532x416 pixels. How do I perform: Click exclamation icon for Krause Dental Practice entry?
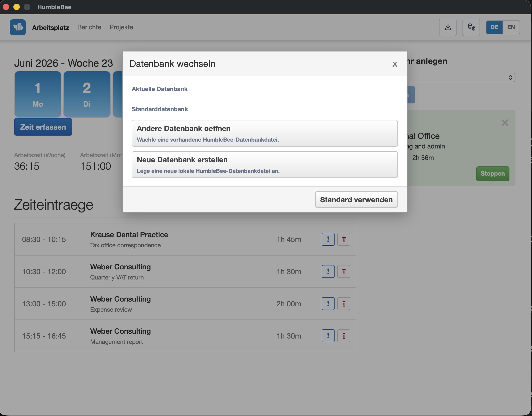(328, 239)
